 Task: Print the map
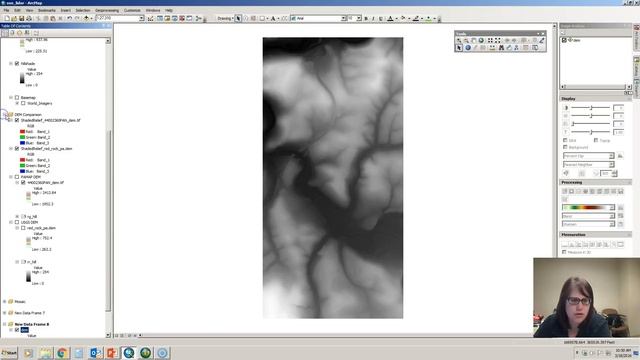point(29,18)
